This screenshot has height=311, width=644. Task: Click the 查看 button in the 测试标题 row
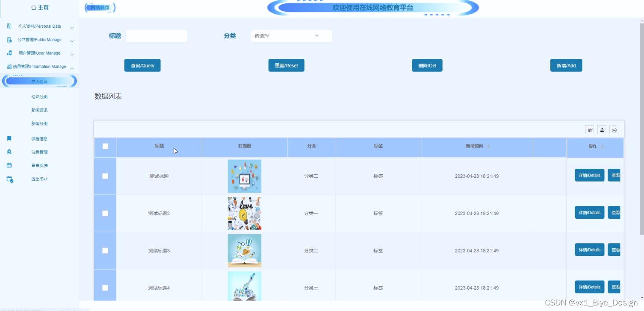click(614, 175)
